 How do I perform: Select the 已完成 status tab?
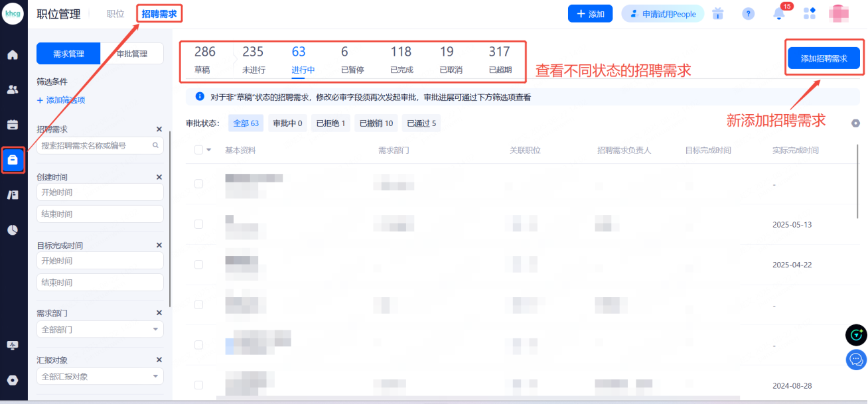[401, 58]
